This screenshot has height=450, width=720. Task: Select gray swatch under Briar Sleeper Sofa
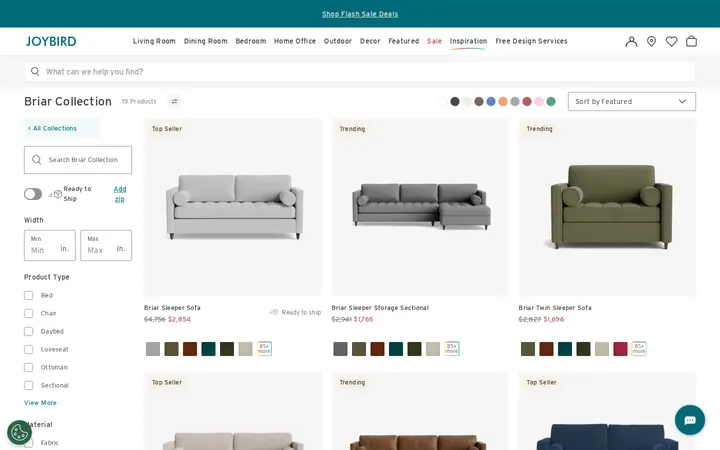coord(153,349)
